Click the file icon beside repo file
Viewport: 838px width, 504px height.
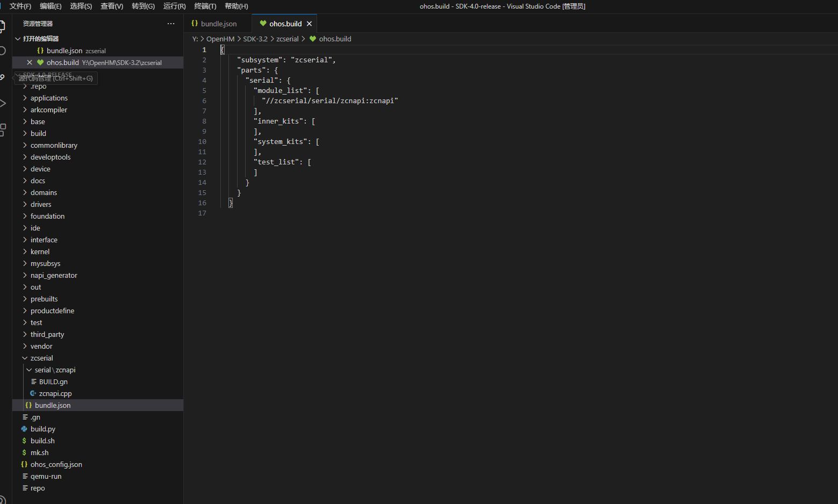[25, 488]
